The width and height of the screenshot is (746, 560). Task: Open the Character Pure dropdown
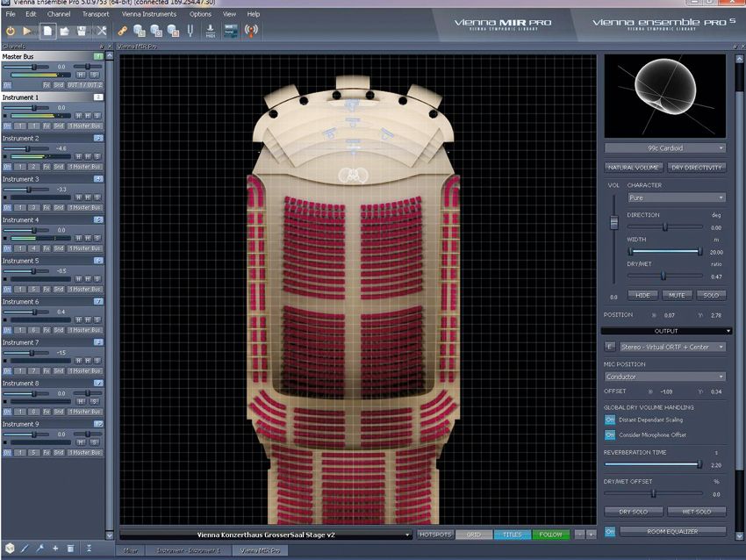click(676, 197)
